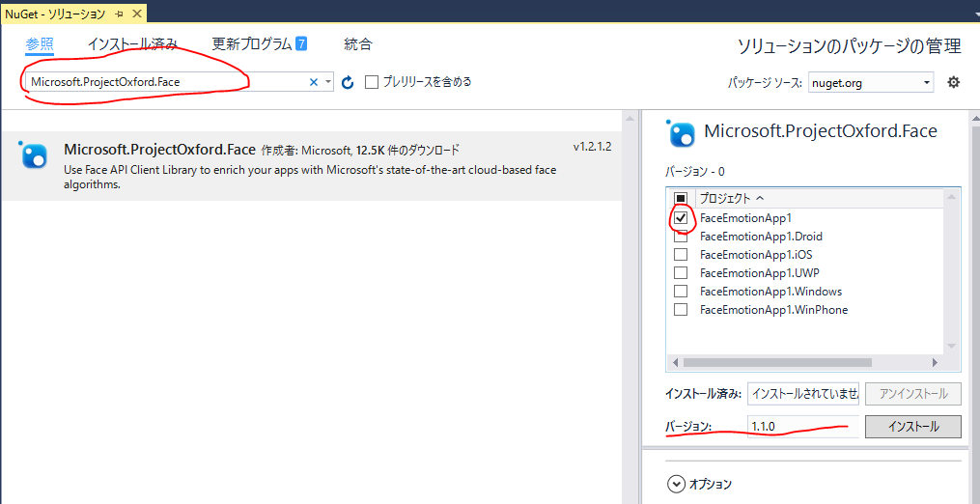Click the ソリューションのパッケージの管理 heading
Screen dimensions: 980x504
(850, 45)
